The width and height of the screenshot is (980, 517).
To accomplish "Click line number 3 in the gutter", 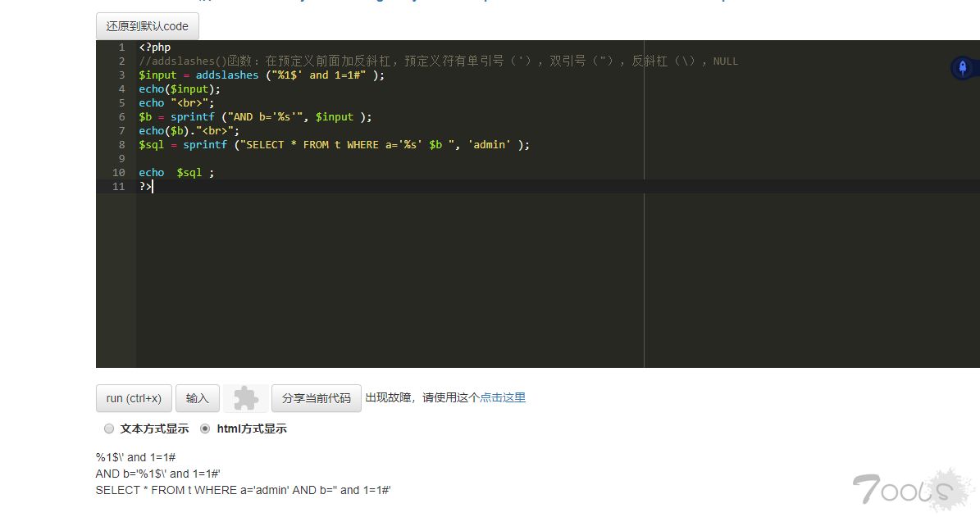I will click(x=120, y=75).
